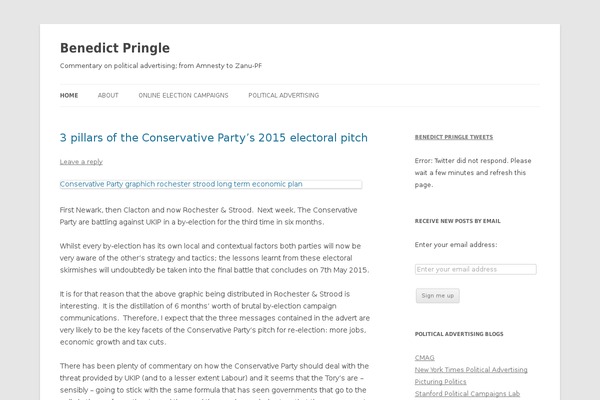The width and height of the screenshot is (600, 400).
Task: Select Political Advertising in navigation bar
Action: click(x=283, y=95)
